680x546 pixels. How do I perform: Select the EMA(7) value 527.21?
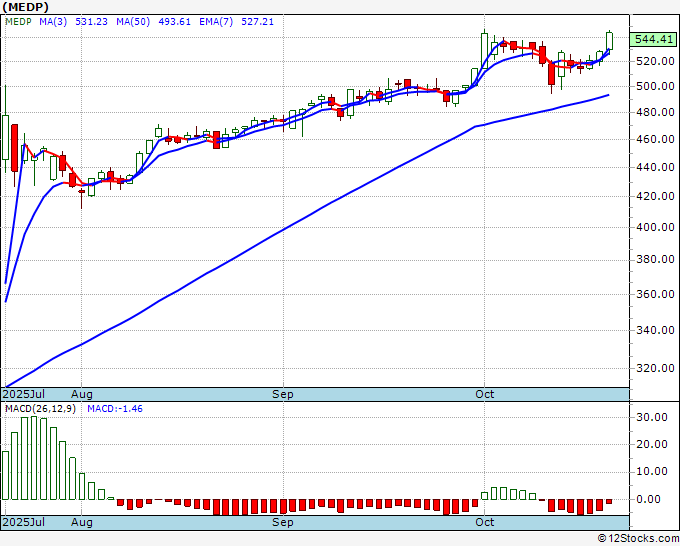point(258,21)
